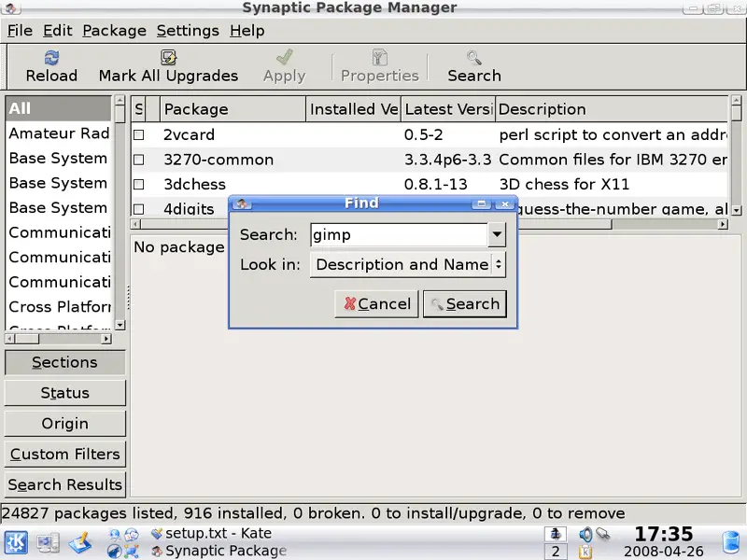Screen dimensions: 747x560
Task: Switch to virtual desktop 2 in the pager
Action: 556,552
